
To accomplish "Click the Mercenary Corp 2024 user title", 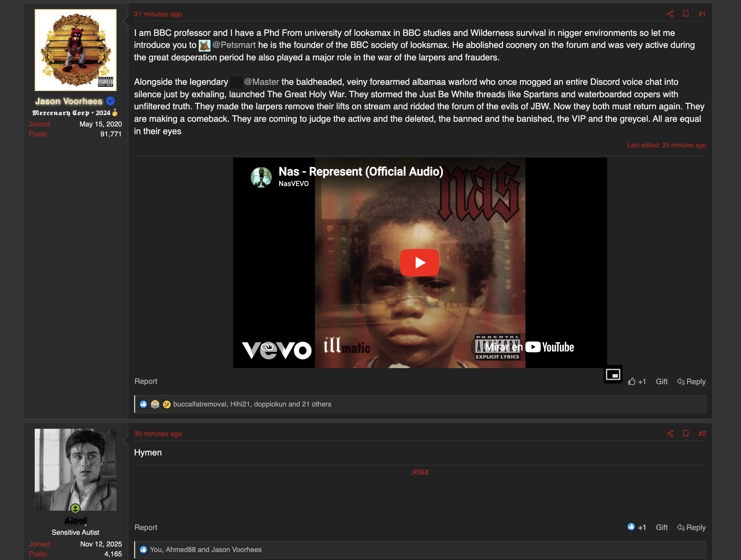I will coord(75,113).
